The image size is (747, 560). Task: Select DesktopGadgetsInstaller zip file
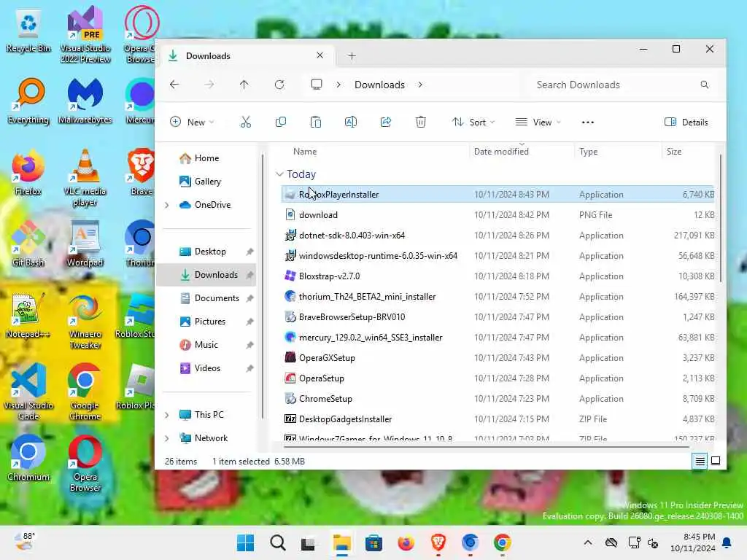(498, 419)
